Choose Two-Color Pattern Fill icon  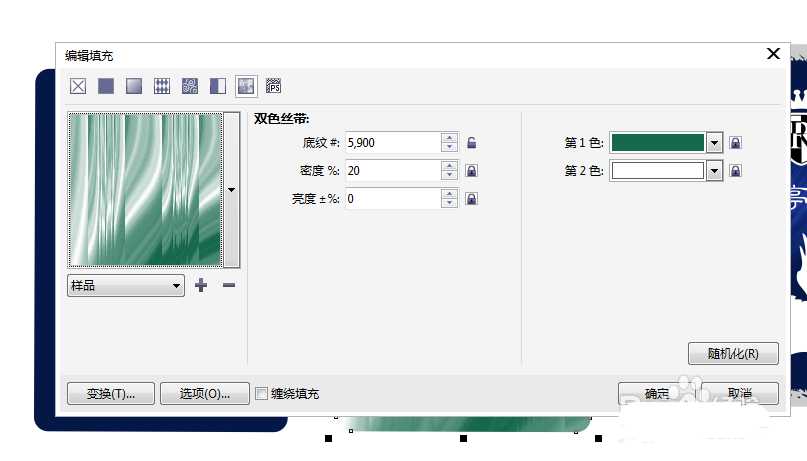point(217,87)
